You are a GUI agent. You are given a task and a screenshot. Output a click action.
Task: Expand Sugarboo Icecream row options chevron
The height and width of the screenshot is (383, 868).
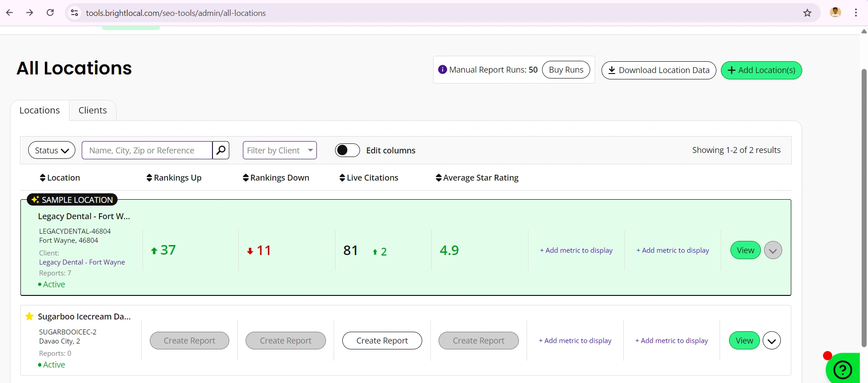(x=771, y=340)
